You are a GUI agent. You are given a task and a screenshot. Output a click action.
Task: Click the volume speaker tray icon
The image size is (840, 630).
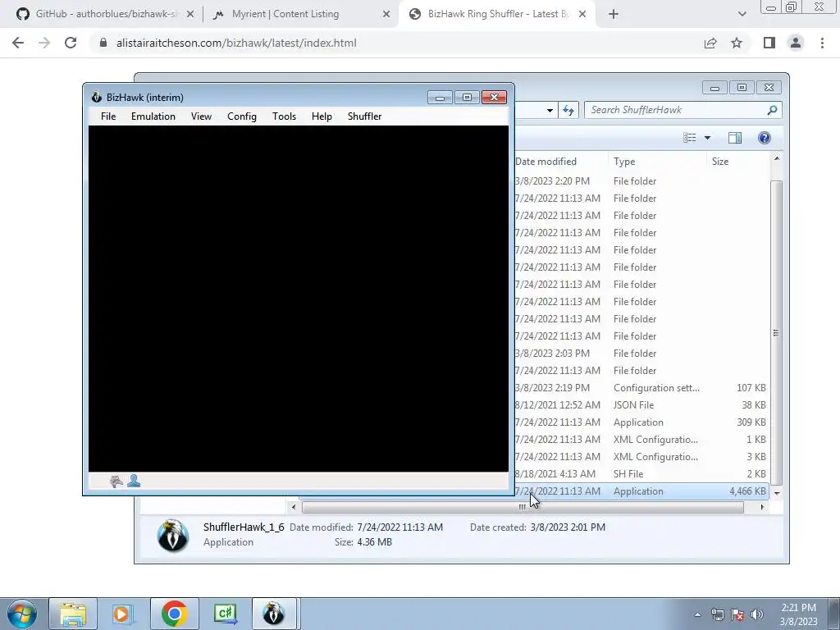click(x=757, y=614)
